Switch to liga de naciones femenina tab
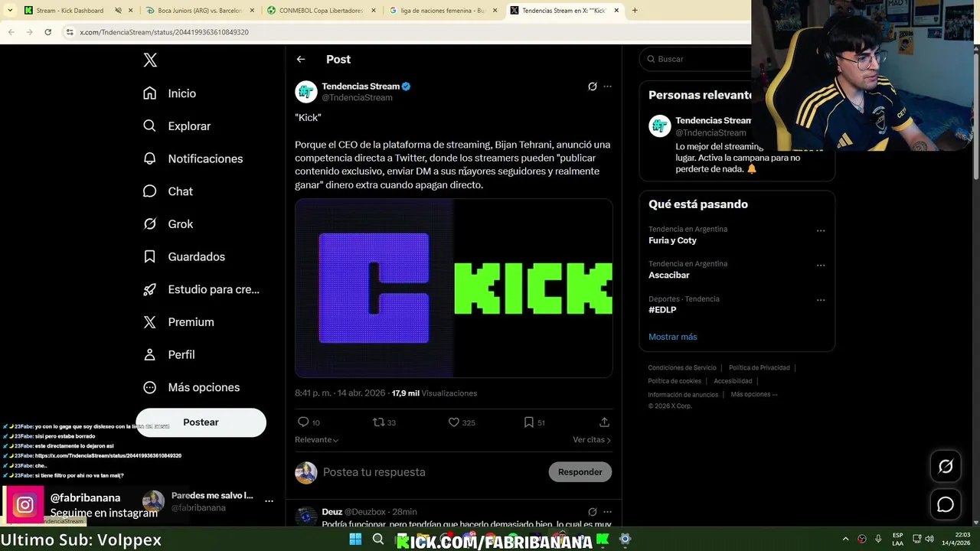 (443, 11)
